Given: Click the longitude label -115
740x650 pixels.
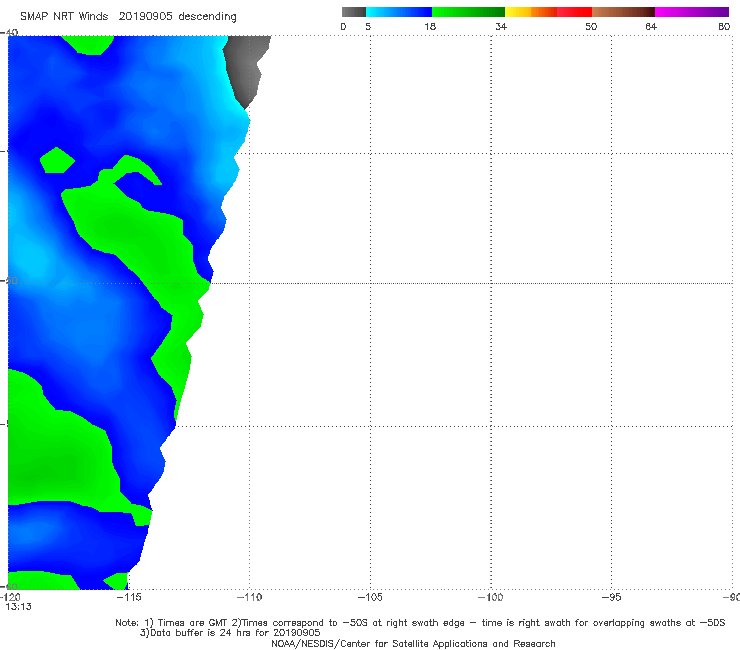Looking at the screenshot, I should (x=128, y=597).
